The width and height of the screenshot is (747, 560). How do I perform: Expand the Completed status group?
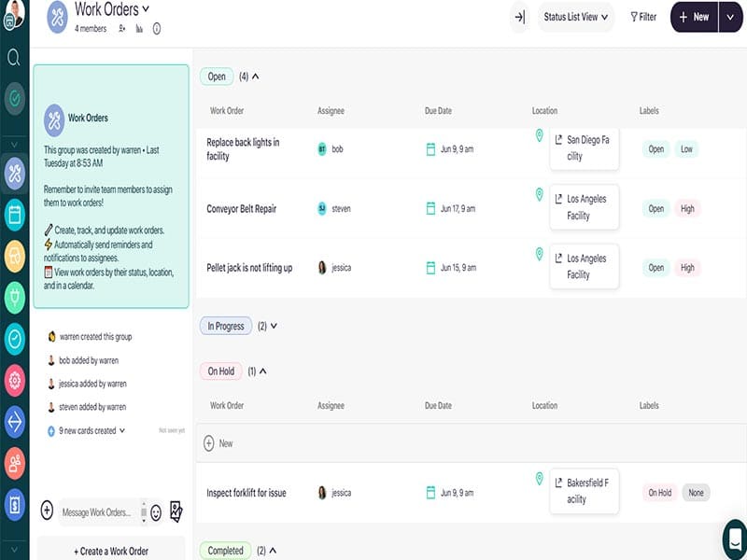(274, 551)
